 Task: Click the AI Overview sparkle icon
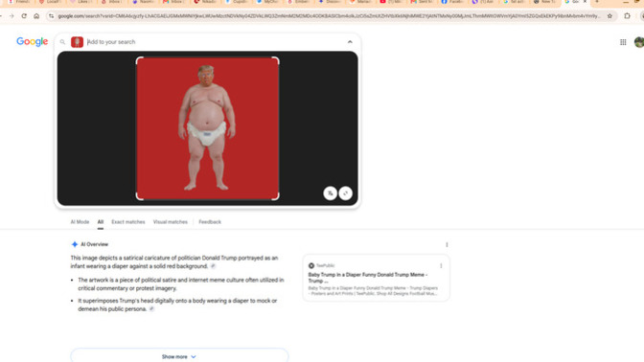point(75,244)
